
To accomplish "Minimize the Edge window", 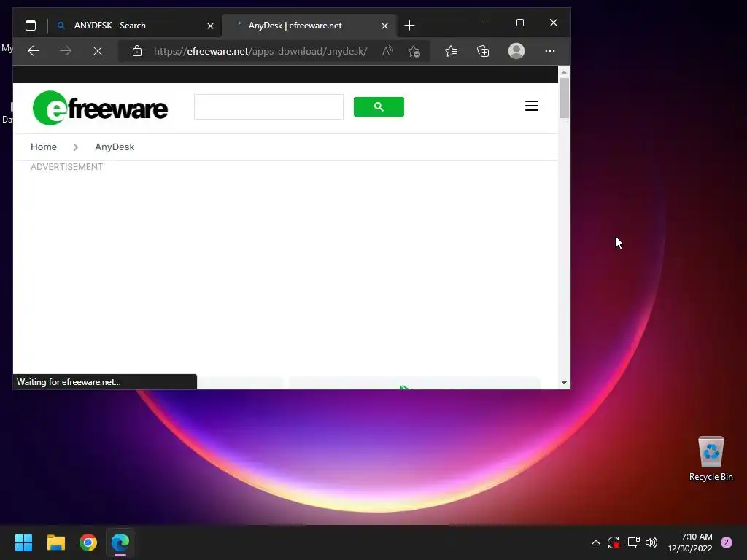I will tap(487, 23).
